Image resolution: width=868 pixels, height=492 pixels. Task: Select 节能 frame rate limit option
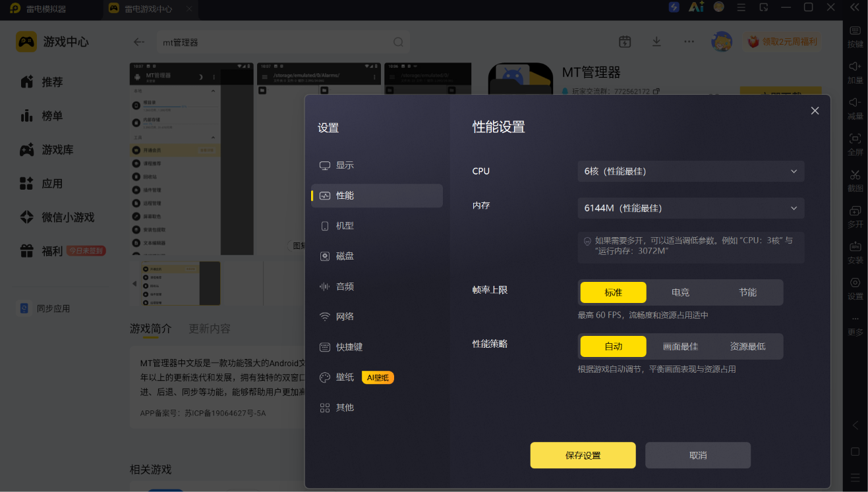click(x=748, y=292)
